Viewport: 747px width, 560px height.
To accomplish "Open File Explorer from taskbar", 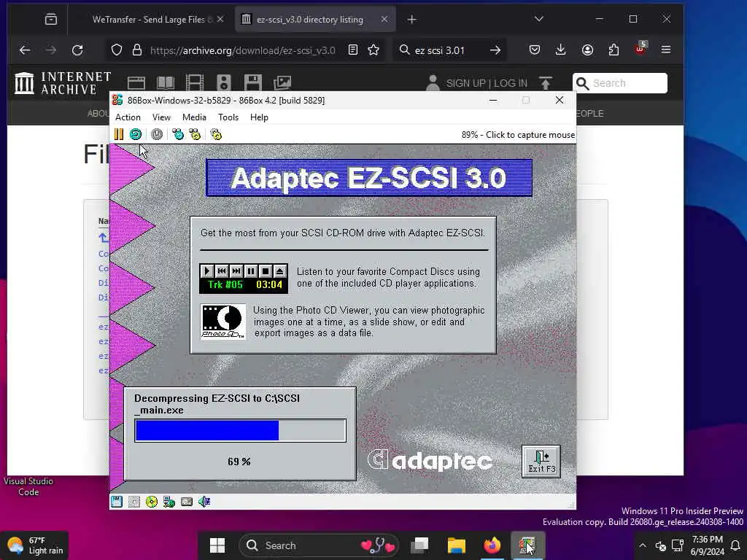I will [456, 545].
